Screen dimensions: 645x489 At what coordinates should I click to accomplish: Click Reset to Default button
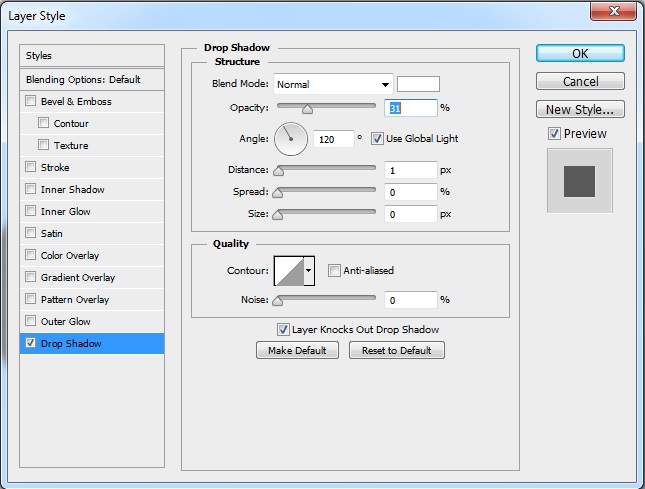[x=397, y=350]
